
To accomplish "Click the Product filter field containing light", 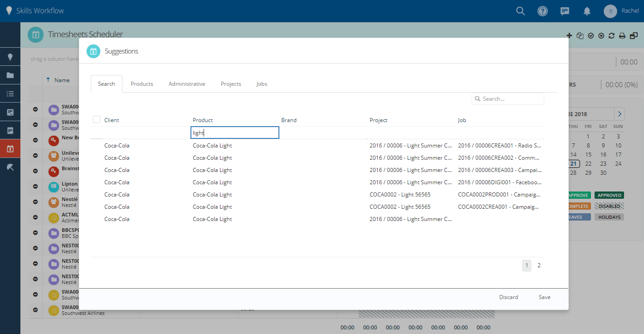I will [x=234, y=133].
